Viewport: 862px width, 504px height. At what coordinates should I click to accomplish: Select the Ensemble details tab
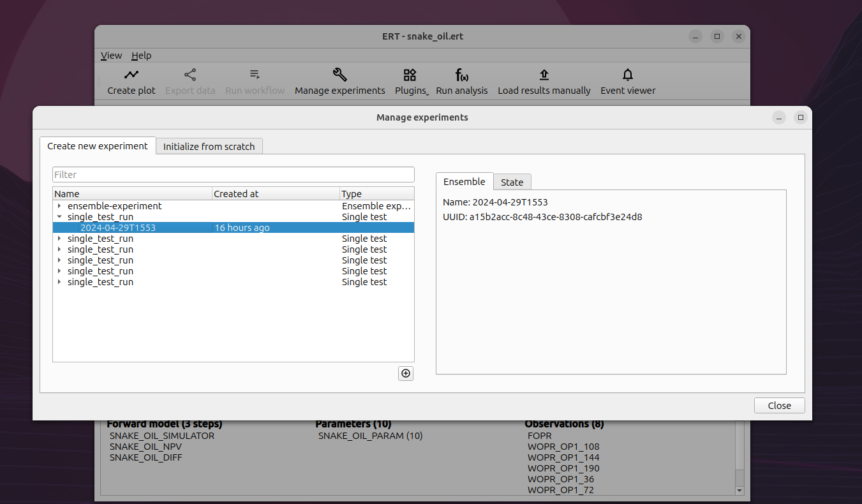coord(464,181)
